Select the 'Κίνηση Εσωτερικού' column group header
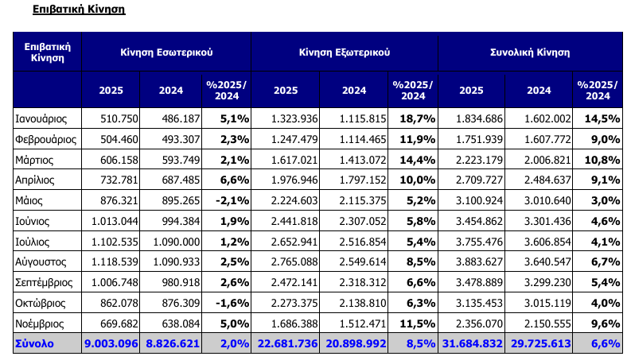Viewport: 631px width, 364px height. tap(166, 52)
